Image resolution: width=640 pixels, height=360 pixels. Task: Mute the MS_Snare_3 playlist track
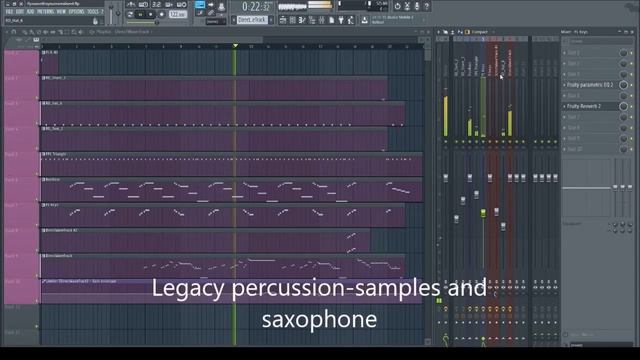pos(36,98)
